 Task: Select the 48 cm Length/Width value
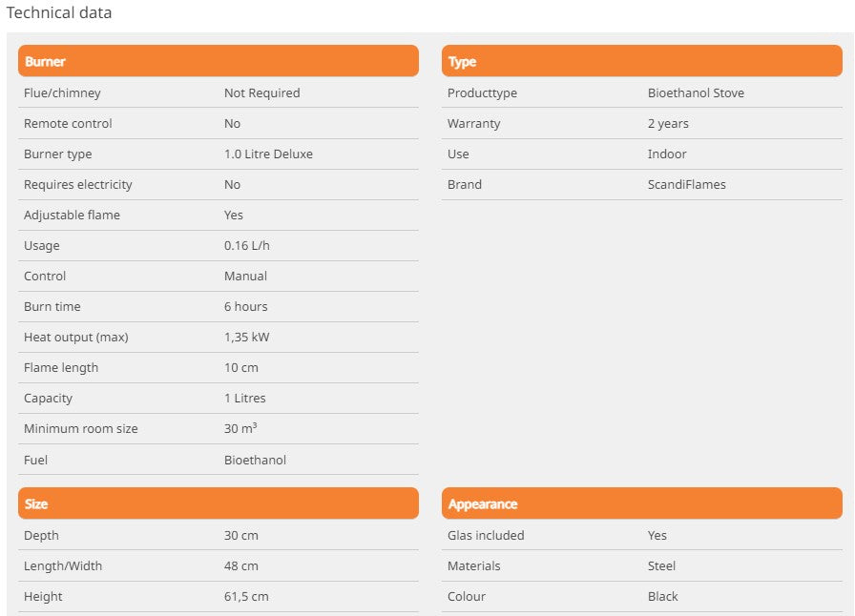pyautogui.click(x=240, y=566)
